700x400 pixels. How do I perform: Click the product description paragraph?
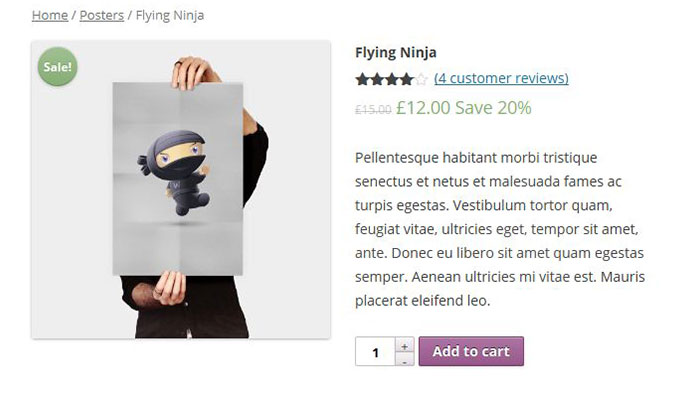click(x=500, y=228)
